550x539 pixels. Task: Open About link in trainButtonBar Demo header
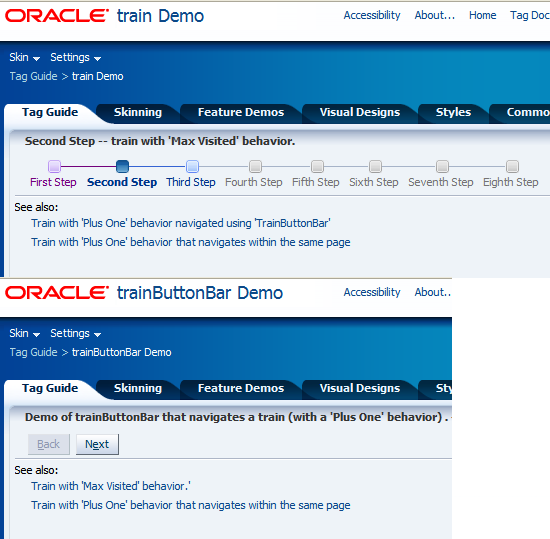pos(433,292)
